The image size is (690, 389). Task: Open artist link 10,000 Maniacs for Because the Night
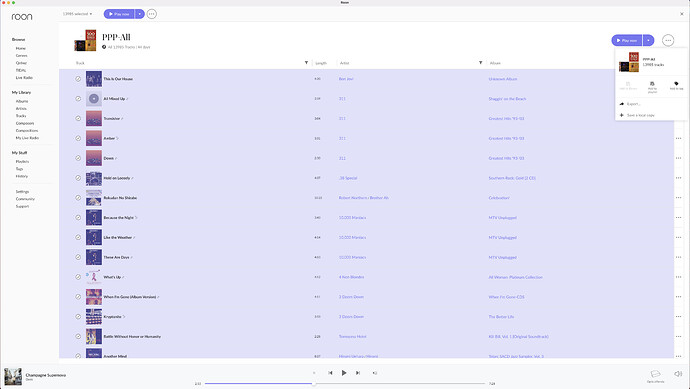pos(352,217)
